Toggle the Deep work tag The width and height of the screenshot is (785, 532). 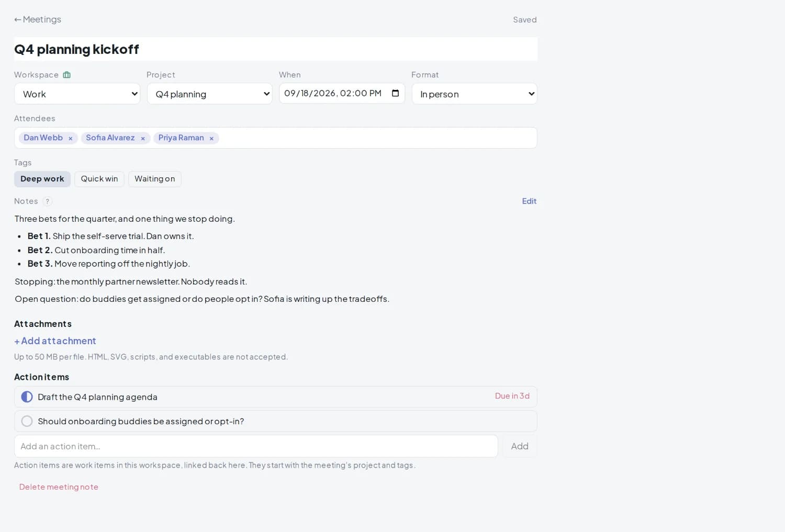[x=42, y=179]
